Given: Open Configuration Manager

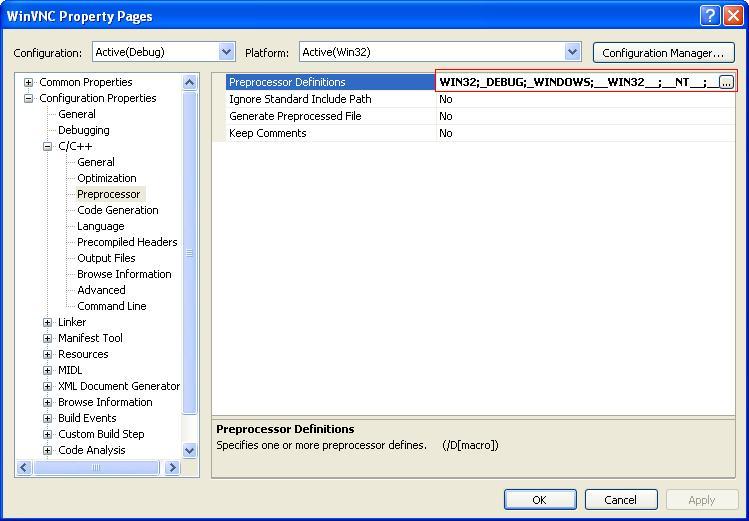Looking at the screenshot, I should pos(663,53).
